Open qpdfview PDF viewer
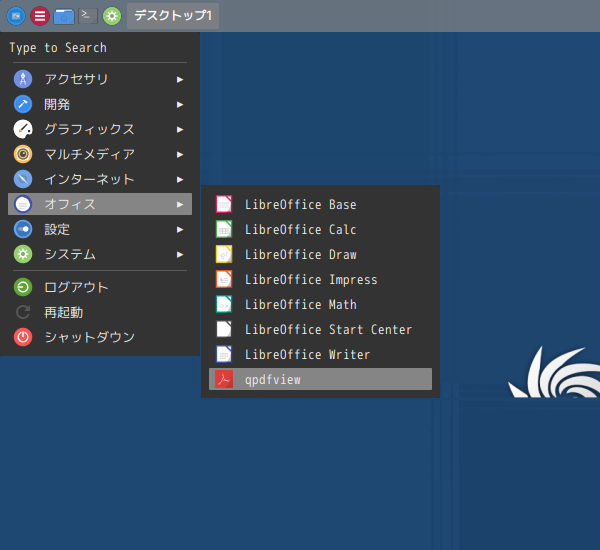Viewport: 600px width, 550px height. click(272, 379)
